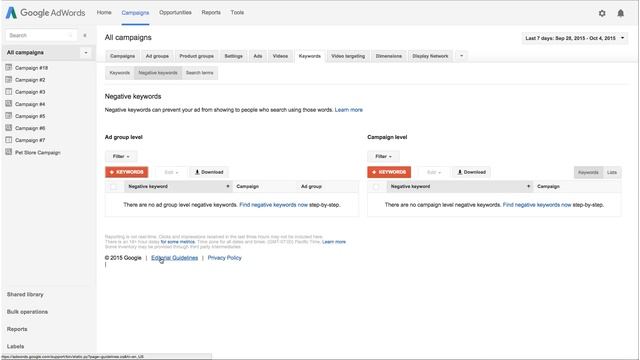Open the settings gear menu

point(602,13)
